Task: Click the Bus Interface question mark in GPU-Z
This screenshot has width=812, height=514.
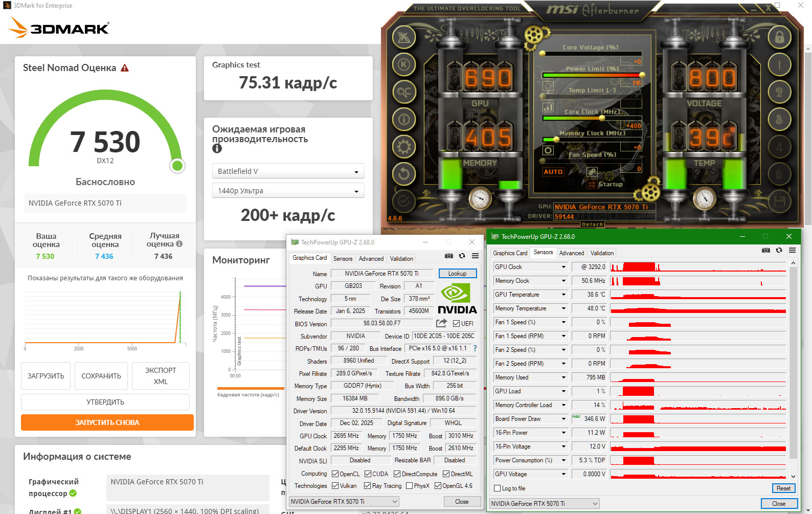Action: click(x=475, y=348)
